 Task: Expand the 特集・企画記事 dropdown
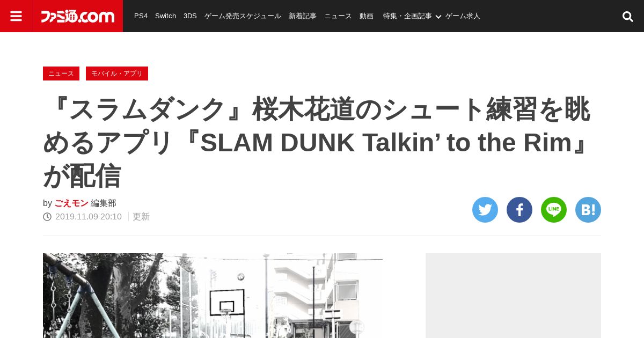point(412,16)
